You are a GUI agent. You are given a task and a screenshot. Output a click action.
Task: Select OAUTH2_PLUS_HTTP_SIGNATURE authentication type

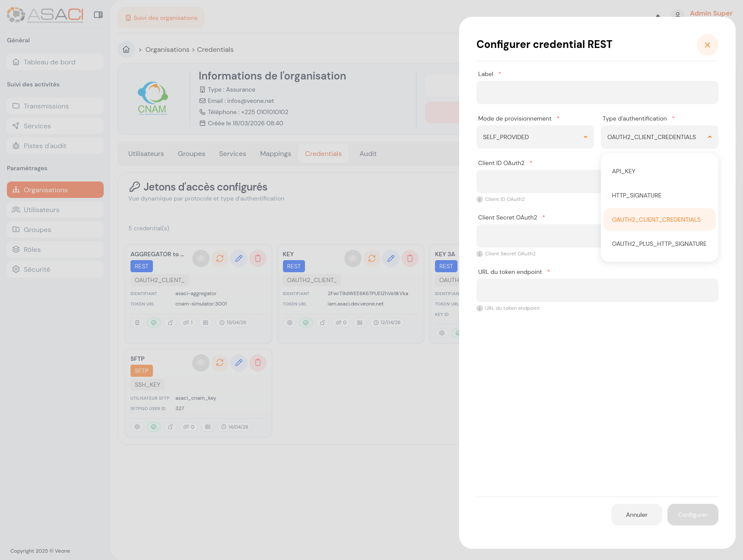pyautogui.click(x=659, y=243)
